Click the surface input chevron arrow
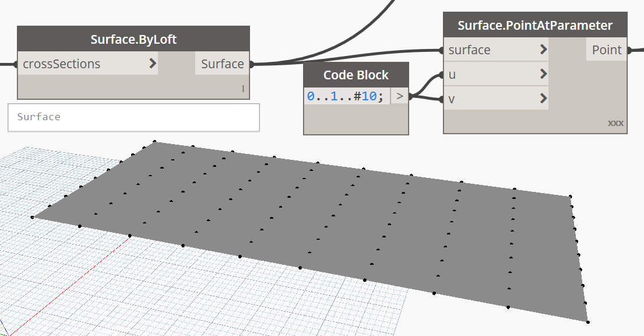 click(x=543, y=50)
